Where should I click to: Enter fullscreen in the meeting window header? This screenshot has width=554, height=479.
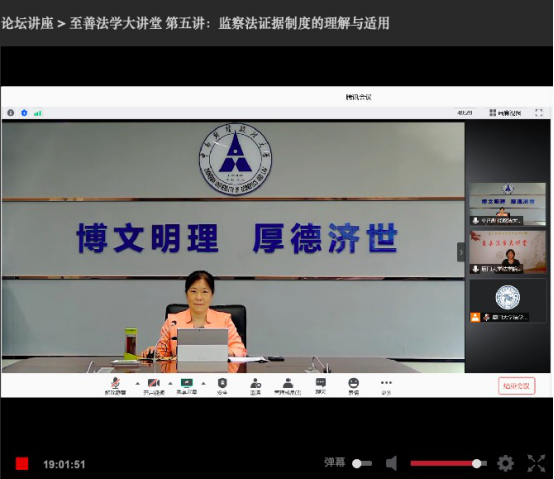[x=538, y=113]
